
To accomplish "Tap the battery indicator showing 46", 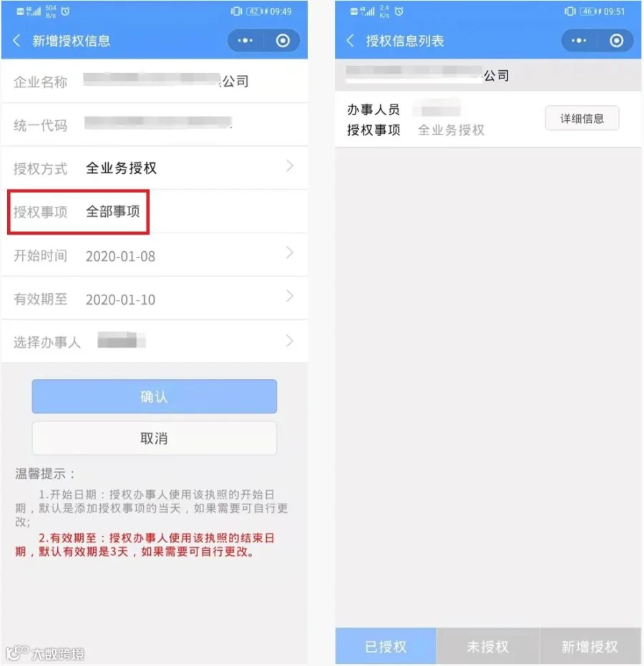I will [589, 11].
